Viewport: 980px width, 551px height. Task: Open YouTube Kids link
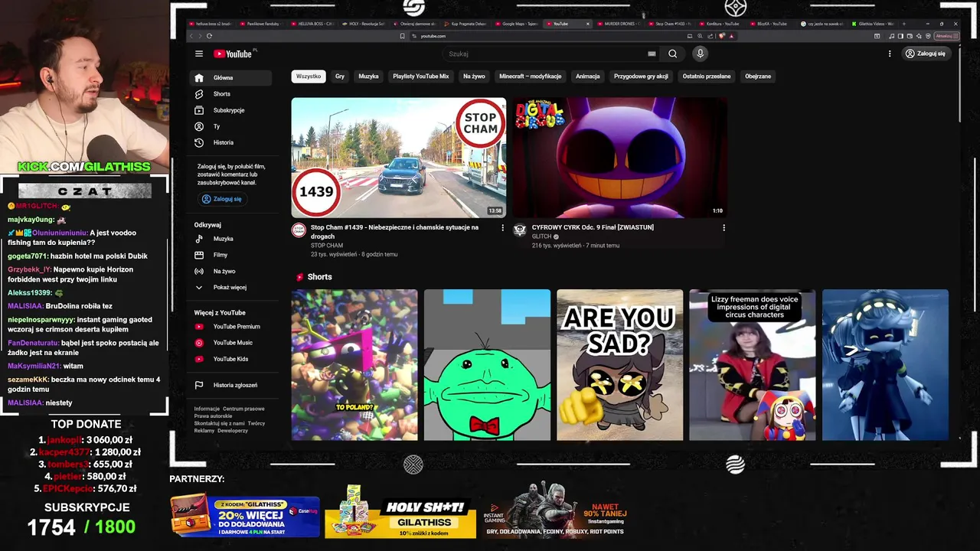click(230, 359)
